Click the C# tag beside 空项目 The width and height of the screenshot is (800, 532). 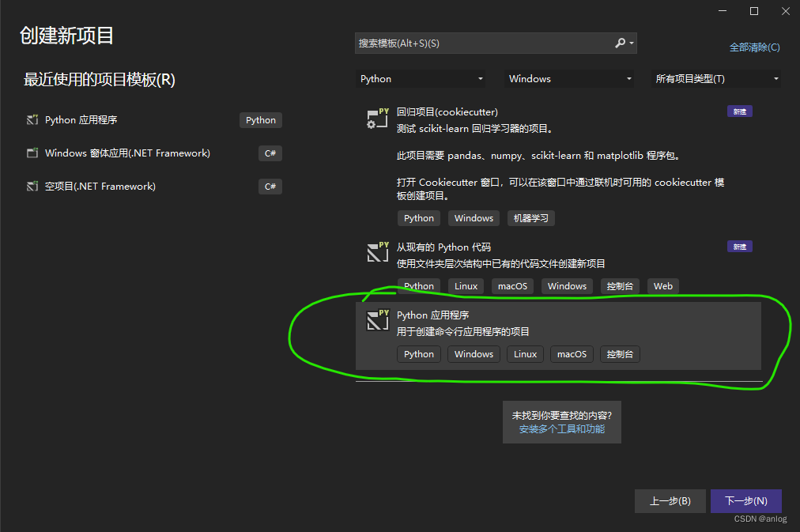click(270, 187)
